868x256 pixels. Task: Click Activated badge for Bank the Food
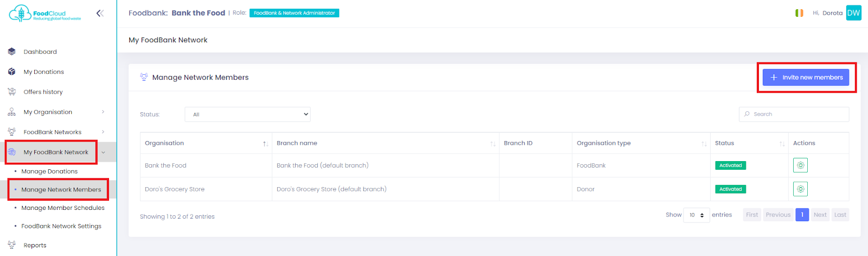(x=730, y=165)
